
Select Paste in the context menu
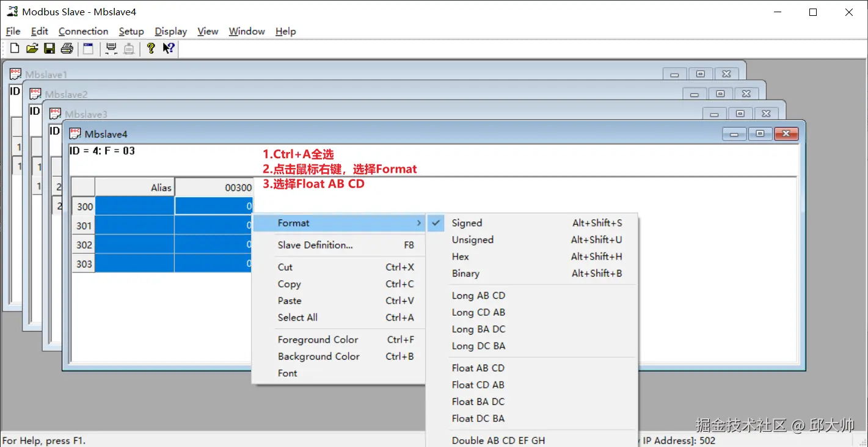click(x=339, y=300)
